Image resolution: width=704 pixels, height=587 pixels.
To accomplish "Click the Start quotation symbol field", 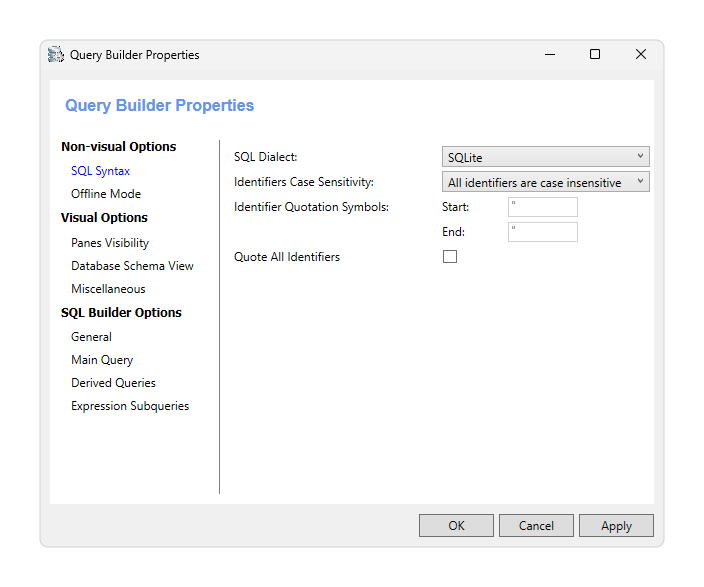I will [543, 207].
